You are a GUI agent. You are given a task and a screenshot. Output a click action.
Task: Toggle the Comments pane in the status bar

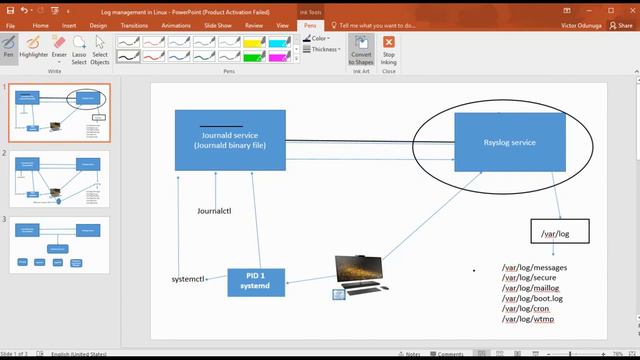[447, 354]
